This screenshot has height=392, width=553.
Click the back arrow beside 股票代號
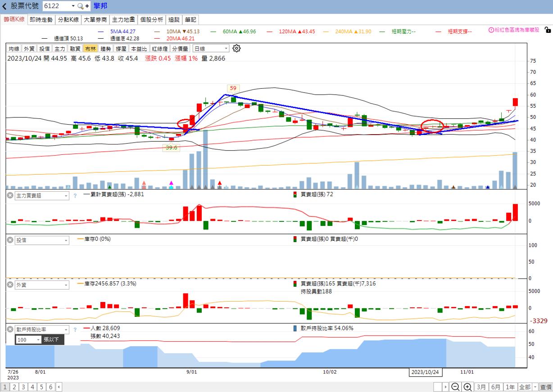point(5,6)
